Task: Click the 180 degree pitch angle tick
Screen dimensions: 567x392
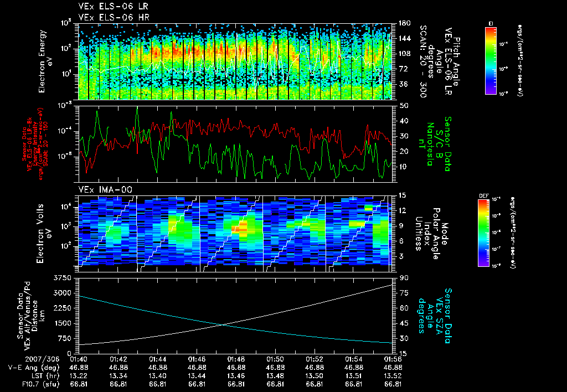Action: coord(405,23)
